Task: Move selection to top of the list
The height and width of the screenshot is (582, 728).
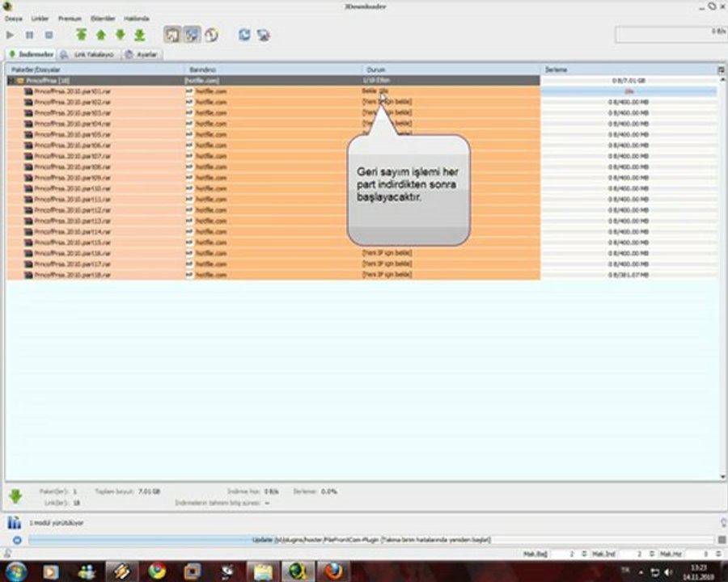Action: pos(81,35)
